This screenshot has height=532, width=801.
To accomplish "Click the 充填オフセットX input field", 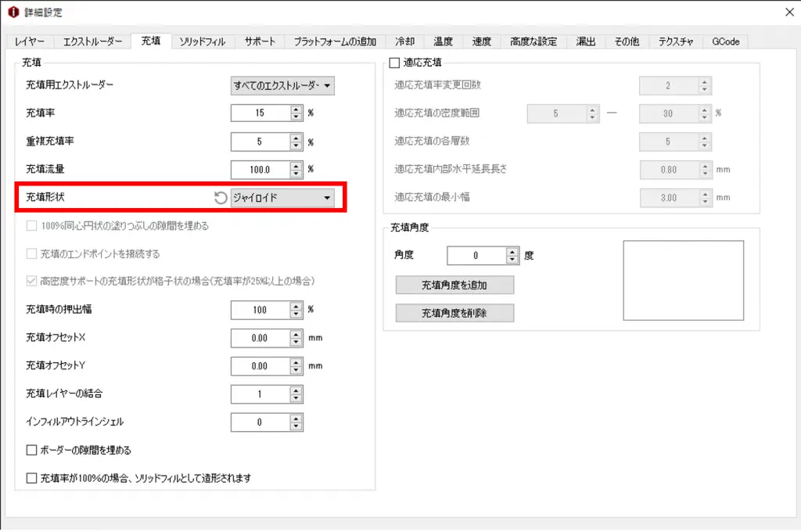I will tap(259, 338).
